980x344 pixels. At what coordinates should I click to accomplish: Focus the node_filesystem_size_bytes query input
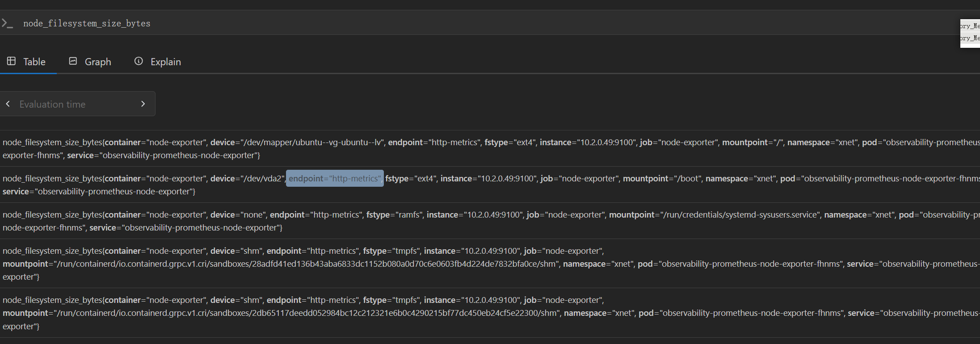(487, 23)
